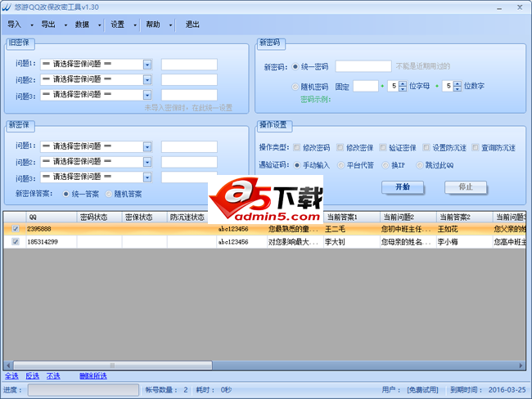This screenshot has width=532, height=399.
Task: Click cell 李大钊
Action: (x=351, y=242)
